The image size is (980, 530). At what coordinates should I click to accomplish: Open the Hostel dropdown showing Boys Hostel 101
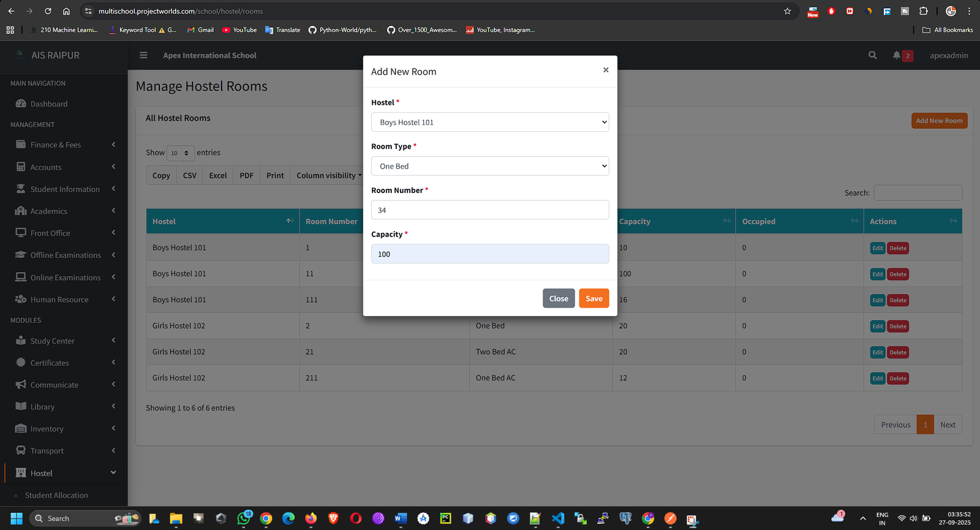tap(489, 122)
